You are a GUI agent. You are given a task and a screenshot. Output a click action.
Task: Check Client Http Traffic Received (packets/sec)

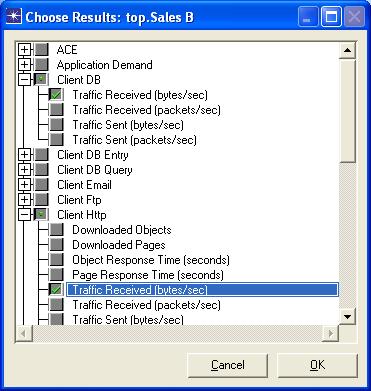pos(56,305)
